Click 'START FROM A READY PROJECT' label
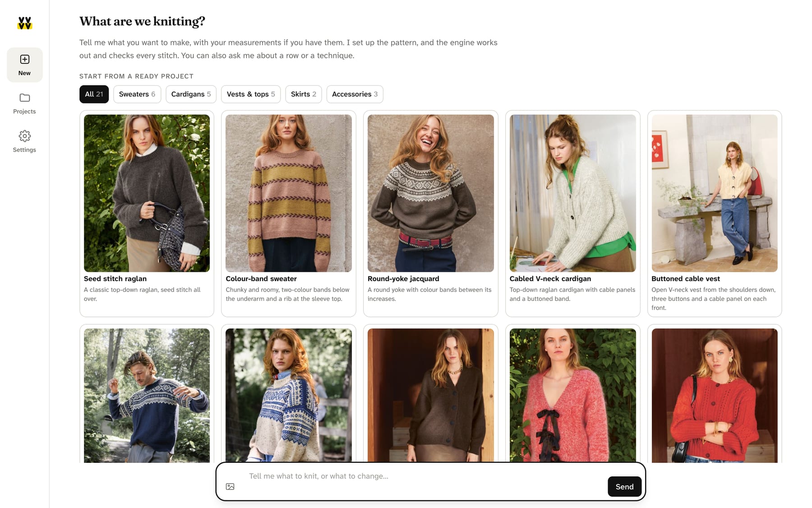 136,76
